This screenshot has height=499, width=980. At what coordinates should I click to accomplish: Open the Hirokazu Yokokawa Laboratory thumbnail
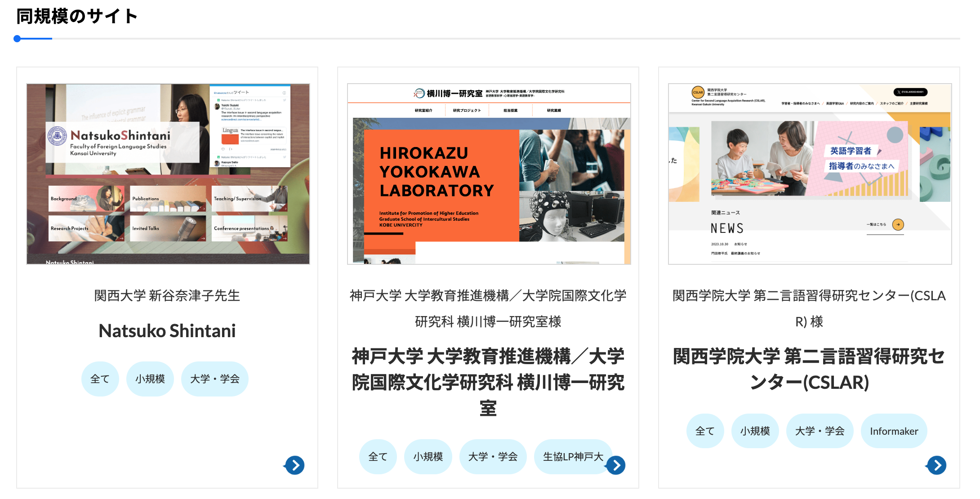tap(489, 174)
